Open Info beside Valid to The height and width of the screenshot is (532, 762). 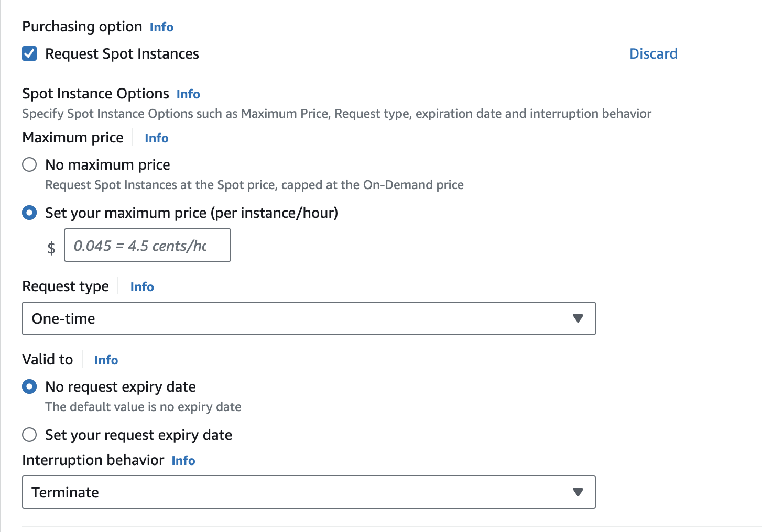click(x=106, y=360)
